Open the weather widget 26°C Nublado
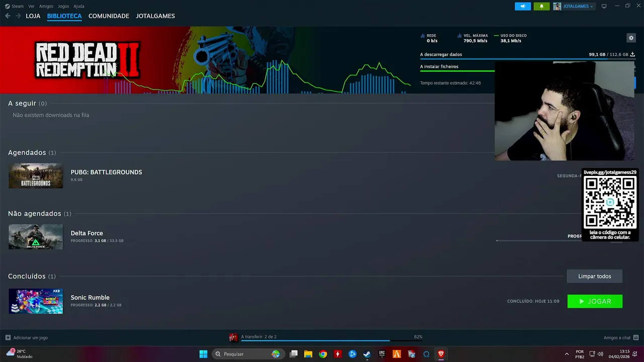Image resolution: width=644 pixels, height=362 pixels. (20, 354)
